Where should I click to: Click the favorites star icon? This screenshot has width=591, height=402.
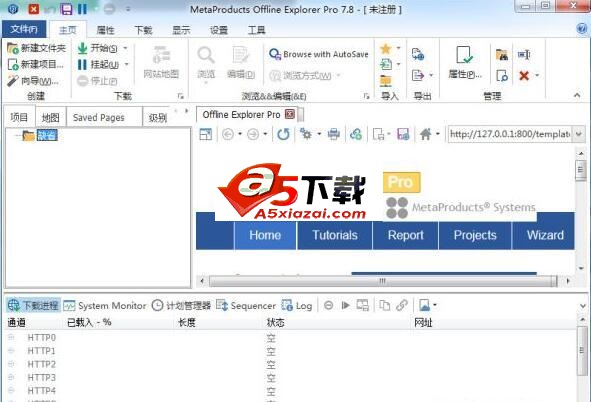coord(386,49)
